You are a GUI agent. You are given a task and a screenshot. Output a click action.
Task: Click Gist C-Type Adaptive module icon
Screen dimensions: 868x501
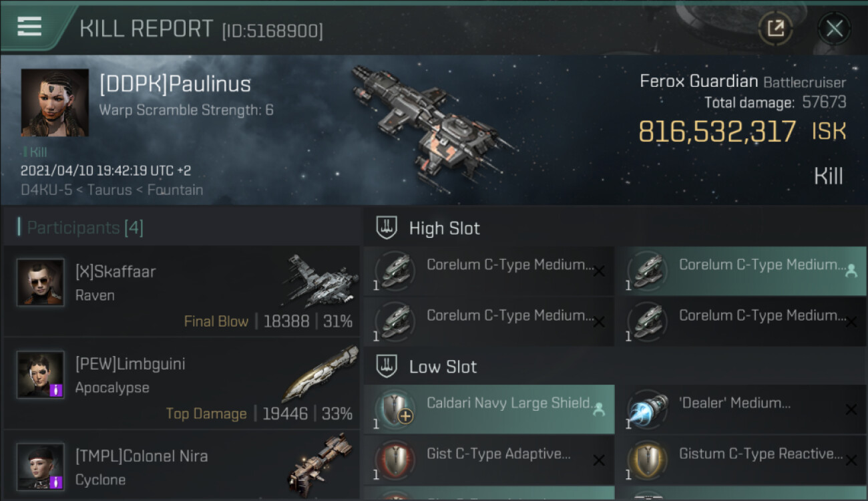(395, 460)
